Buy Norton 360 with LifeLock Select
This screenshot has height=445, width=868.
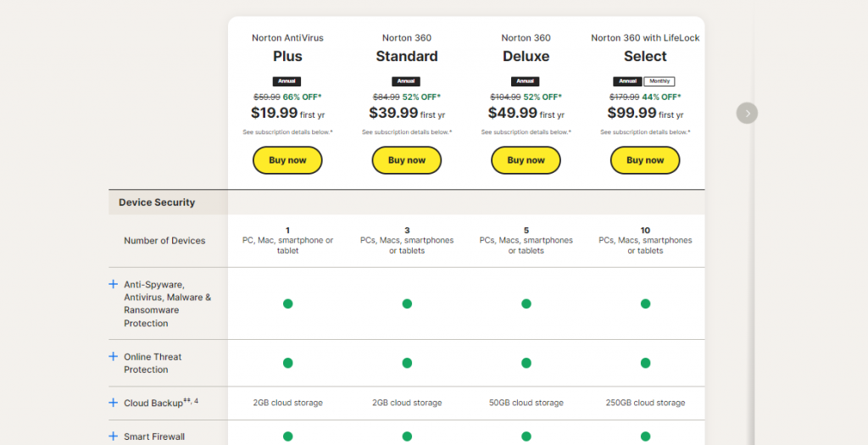coord(645,160)
